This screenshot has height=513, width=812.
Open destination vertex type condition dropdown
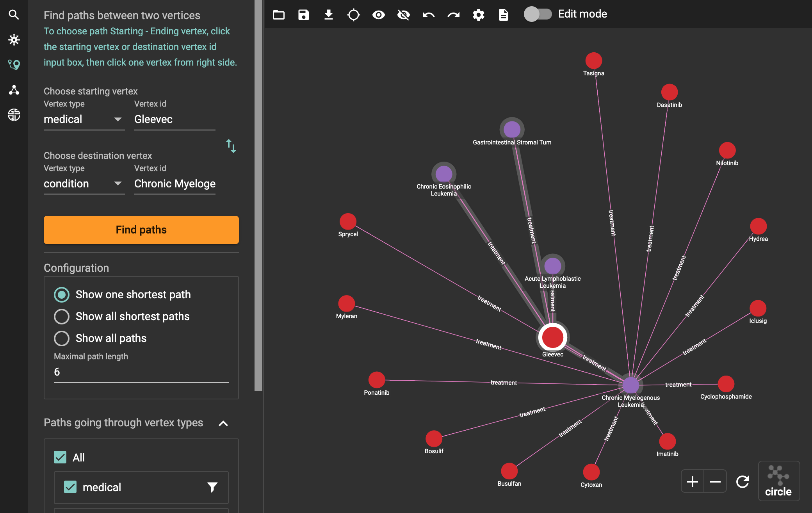(x=84, y=184)
